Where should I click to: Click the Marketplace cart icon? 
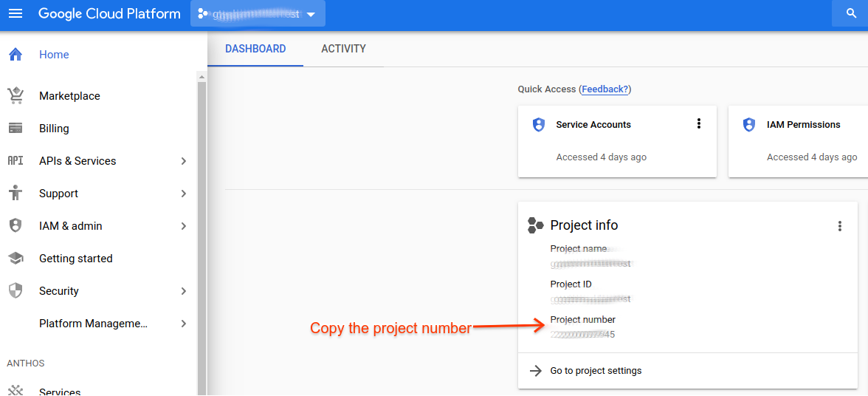(15, 96)
